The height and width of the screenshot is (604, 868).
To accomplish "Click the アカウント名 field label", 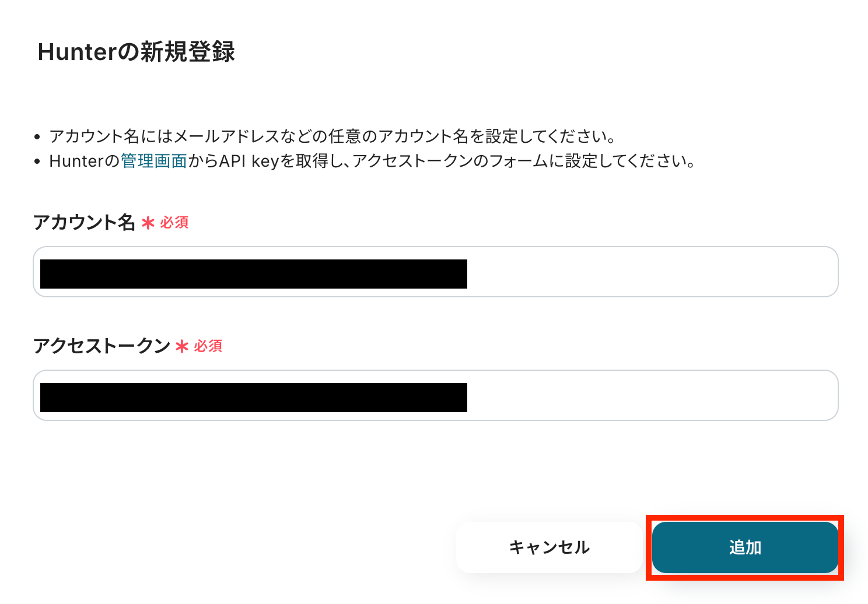I will point(83,222).
